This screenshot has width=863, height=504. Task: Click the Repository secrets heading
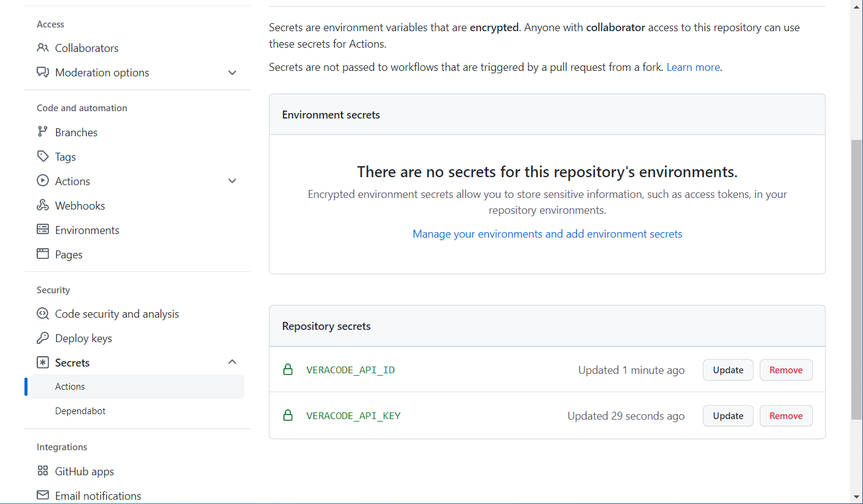click(x=326, y=326)
